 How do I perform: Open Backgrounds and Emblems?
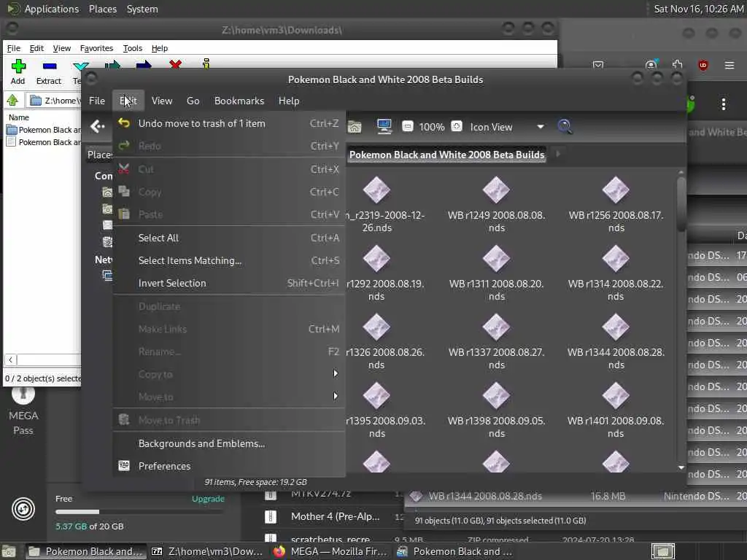tap(201, 443)
